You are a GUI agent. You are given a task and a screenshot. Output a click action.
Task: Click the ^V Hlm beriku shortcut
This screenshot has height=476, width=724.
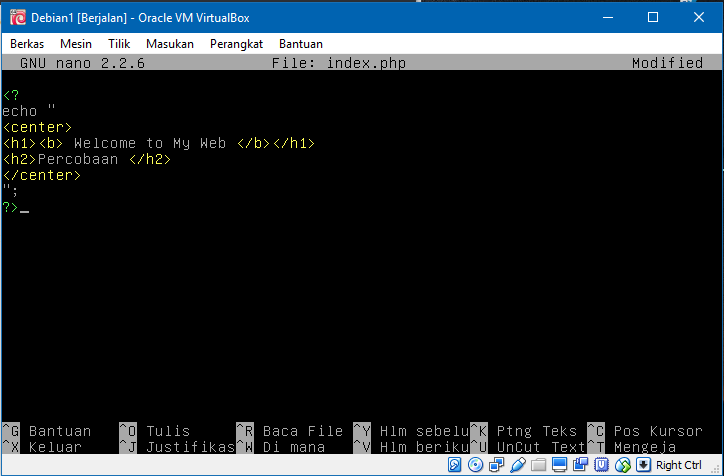[x=411, y=447]
